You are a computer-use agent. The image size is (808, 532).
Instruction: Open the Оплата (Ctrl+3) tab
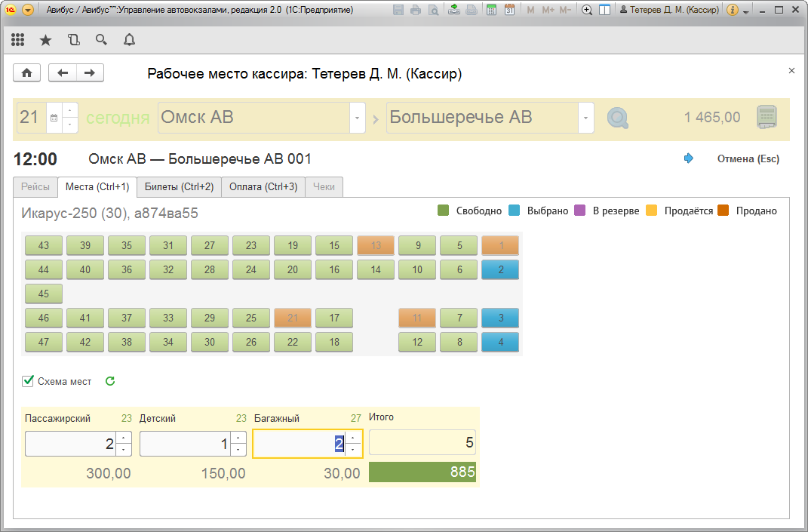pyautogui.click(x=263, y=186)
